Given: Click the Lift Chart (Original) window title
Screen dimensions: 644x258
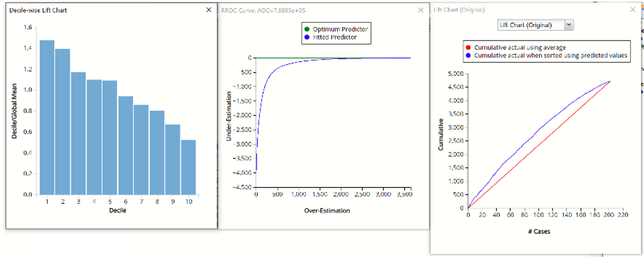Looking at the screenshot, I should (459, 10).
